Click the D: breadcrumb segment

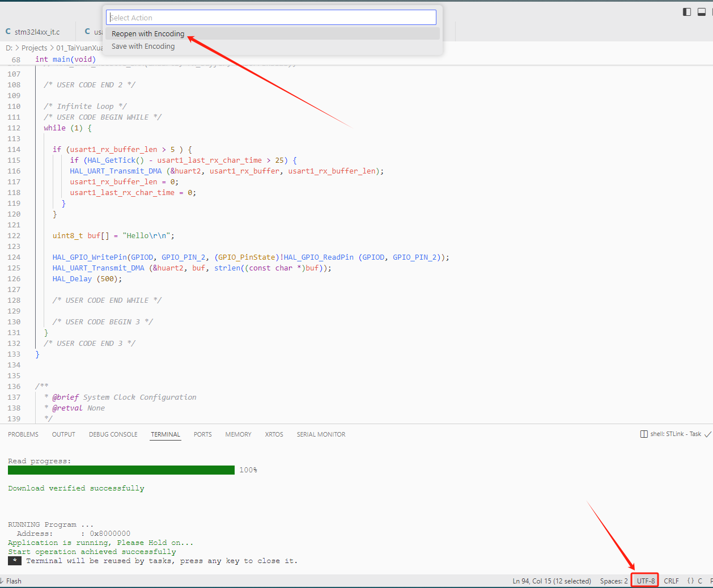(9, 48)
